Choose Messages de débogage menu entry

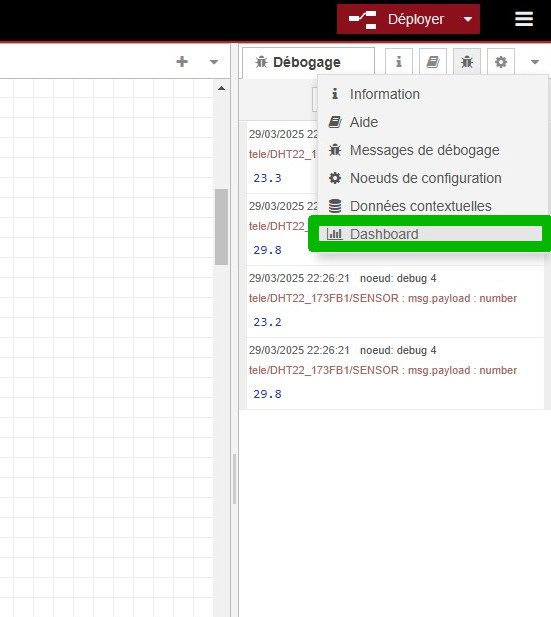433,150
